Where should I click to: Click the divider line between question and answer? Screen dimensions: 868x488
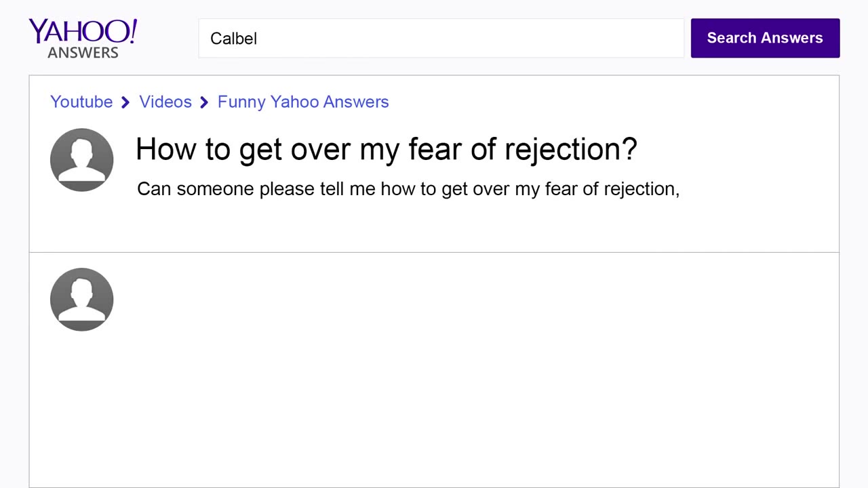(434, 252)
